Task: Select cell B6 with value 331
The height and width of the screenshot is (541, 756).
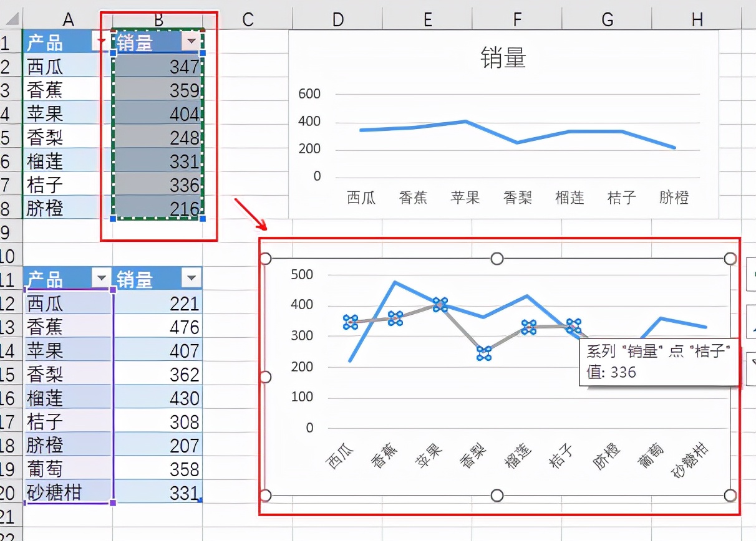Action: [158, 160]
